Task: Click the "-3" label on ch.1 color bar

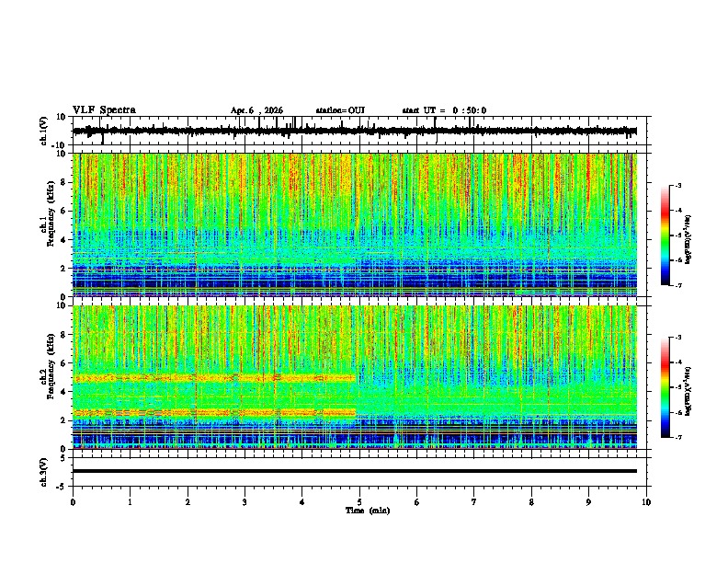Action: [677, 186]
